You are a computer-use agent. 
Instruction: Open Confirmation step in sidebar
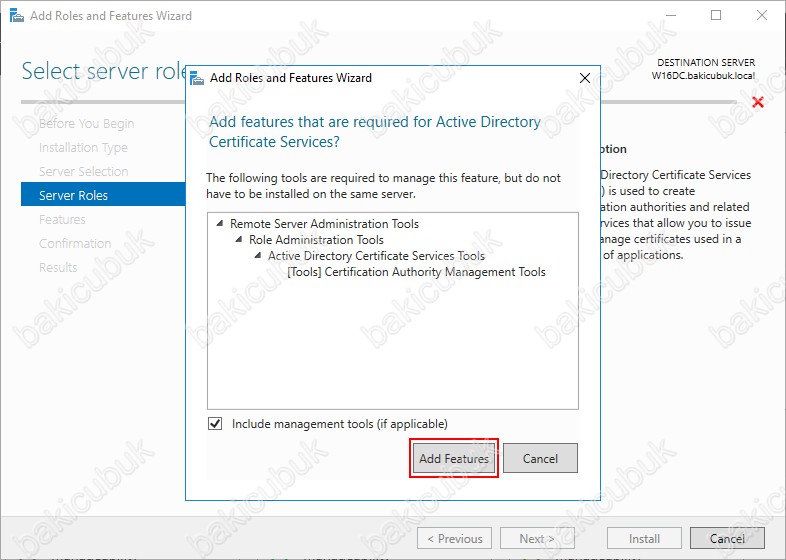(x=75, y=243)
